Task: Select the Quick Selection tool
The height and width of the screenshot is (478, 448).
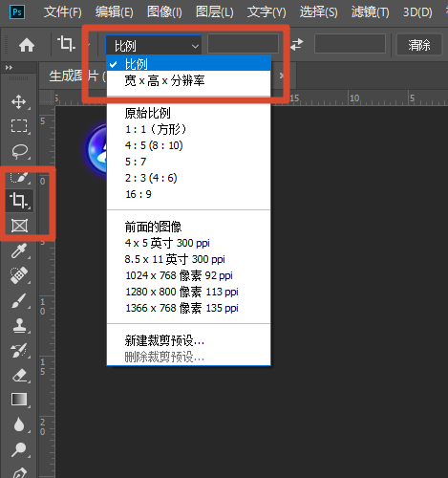Action: click(19, 177)
